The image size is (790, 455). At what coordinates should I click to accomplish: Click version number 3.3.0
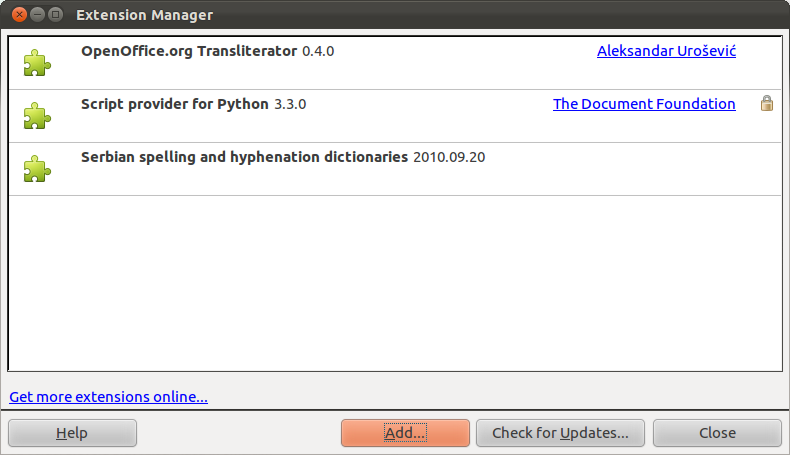pos(290,104)
